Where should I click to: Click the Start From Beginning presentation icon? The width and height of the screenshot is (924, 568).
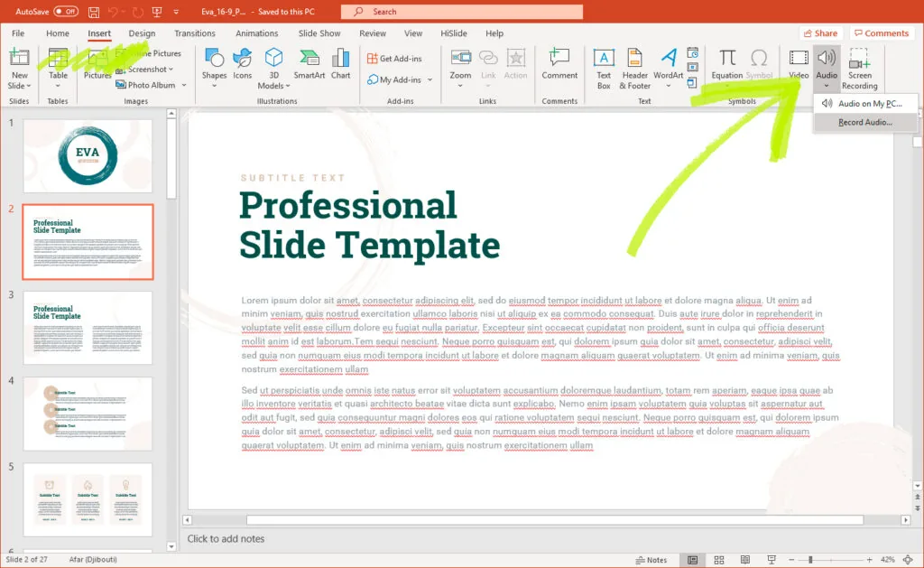[157, 12]
